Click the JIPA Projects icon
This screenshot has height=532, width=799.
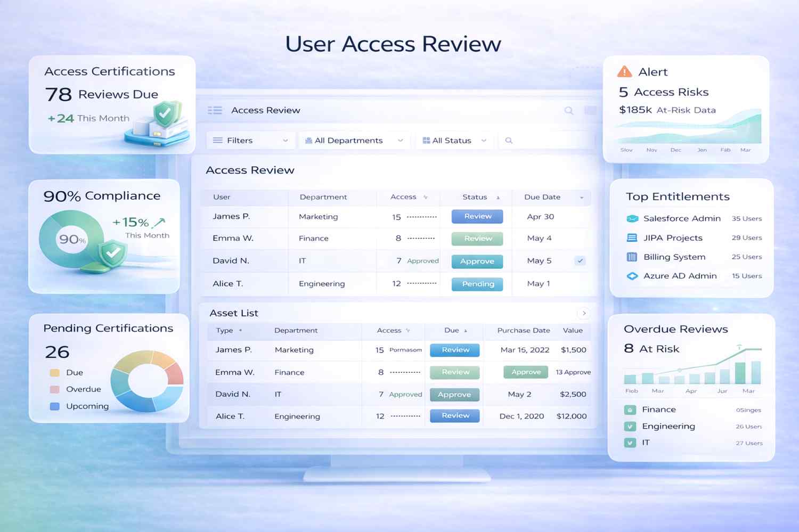pyautogui.click(x=632, y=238)
